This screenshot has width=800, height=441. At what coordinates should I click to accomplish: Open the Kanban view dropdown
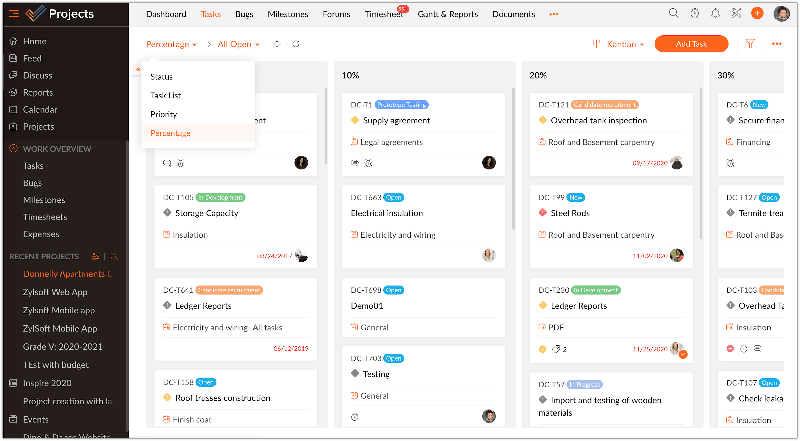(x=620, y=44)
